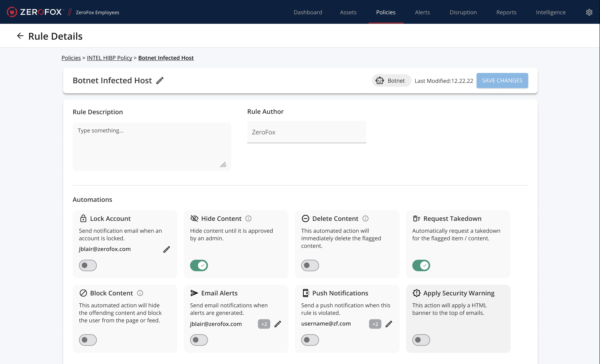
Task: Edit the Lock Account email address
Action: click(166, 249)
